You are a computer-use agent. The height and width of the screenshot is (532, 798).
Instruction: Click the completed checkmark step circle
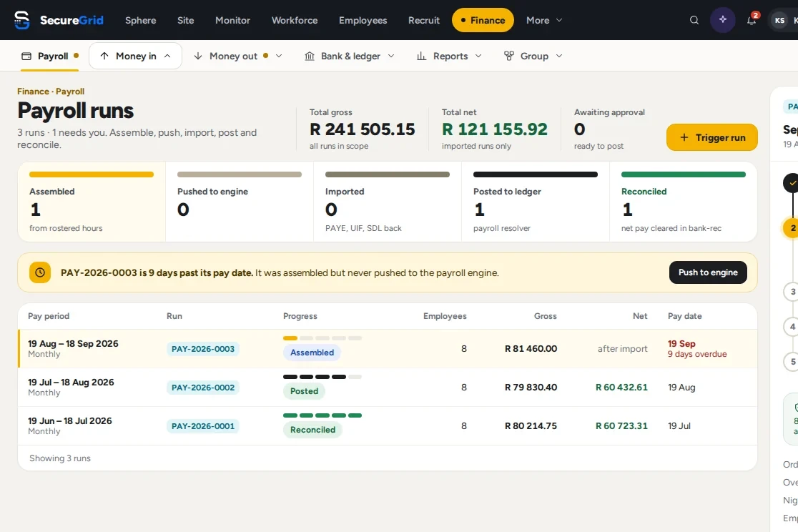792,183
